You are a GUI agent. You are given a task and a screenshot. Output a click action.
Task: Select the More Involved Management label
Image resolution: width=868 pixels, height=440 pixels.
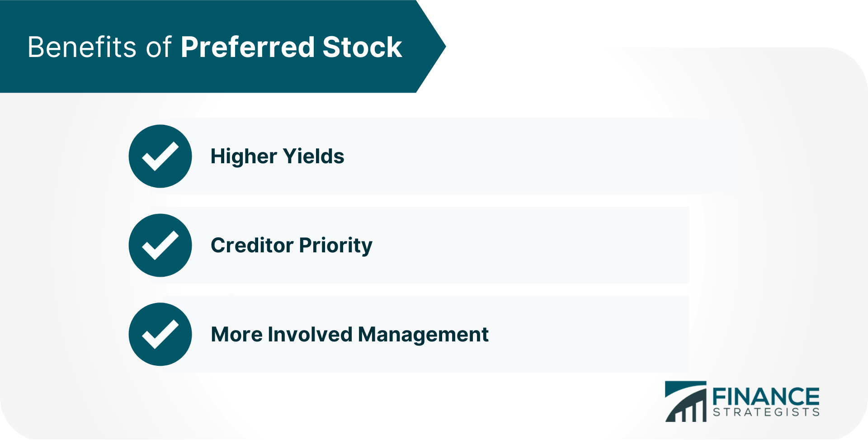[x=349, y=335]
